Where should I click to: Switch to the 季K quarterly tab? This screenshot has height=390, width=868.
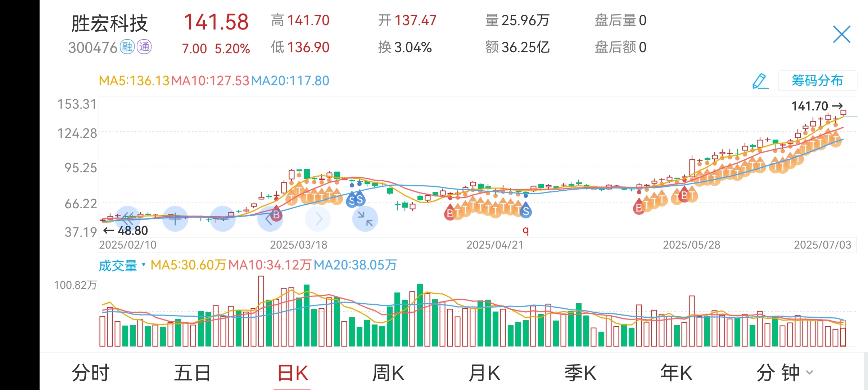(x=580, y=372)
